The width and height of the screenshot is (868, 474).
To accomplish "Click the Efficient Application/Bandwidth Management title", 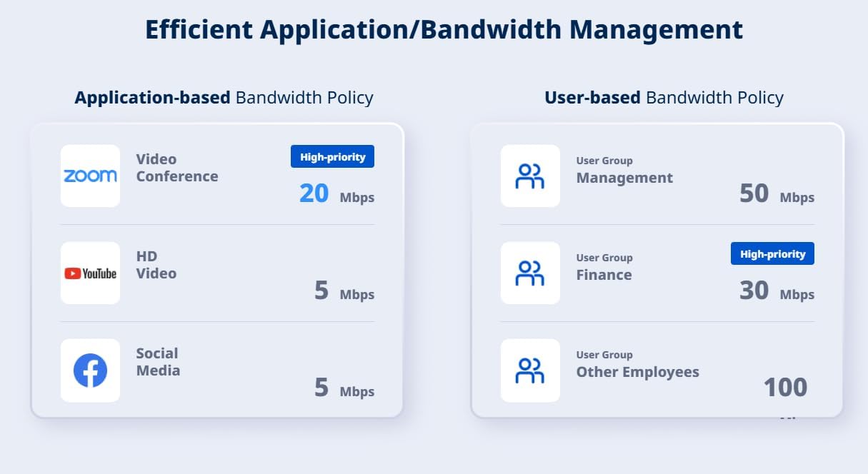I will pyautogui.click(x=444, y=30).
